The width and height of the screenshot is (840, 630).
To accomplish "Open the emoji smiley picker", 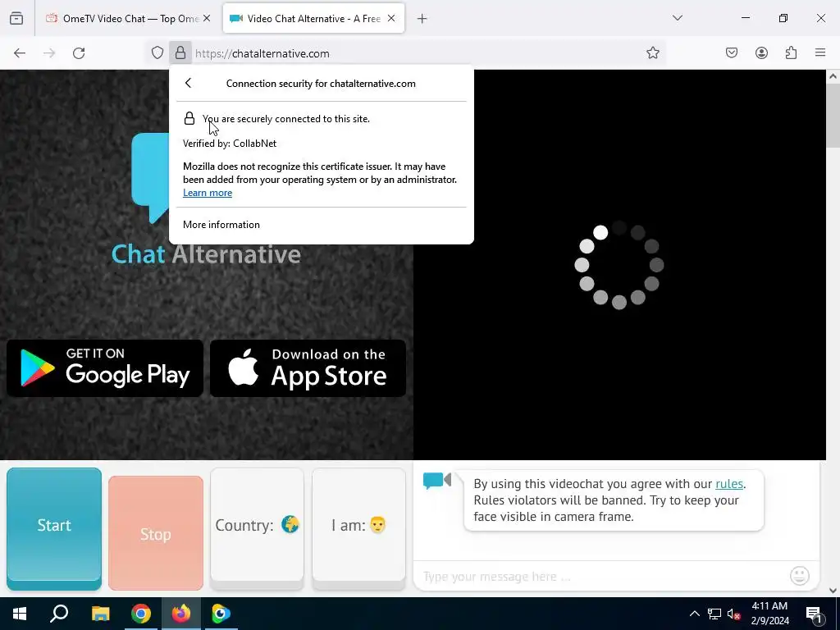I will pos(800,576).
